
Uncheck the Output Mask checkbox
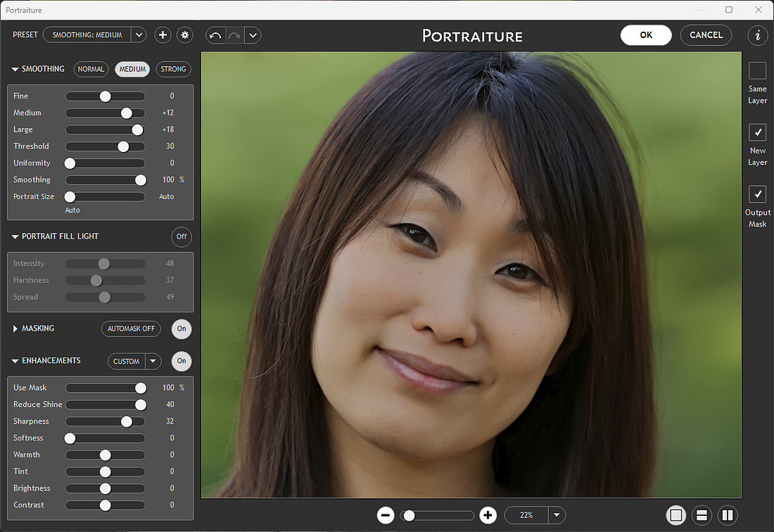pyautogui.click(x=757, y=194)
